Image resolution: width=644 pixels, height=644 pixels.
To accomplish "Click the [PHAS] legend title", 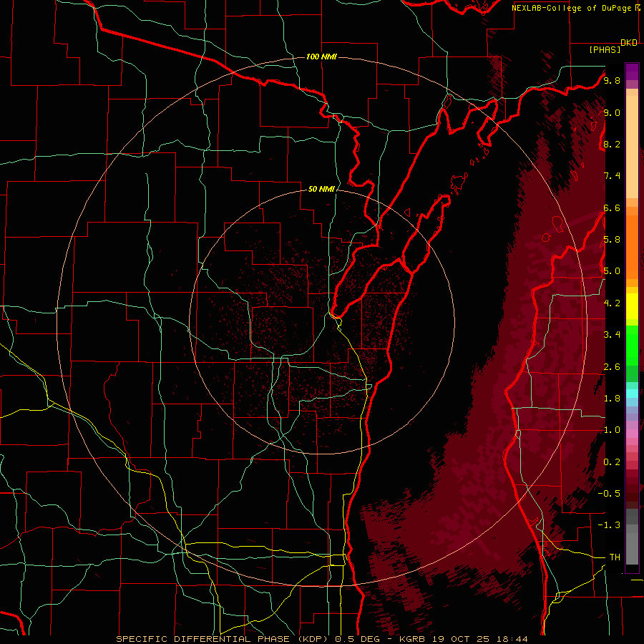I will 605,49.
